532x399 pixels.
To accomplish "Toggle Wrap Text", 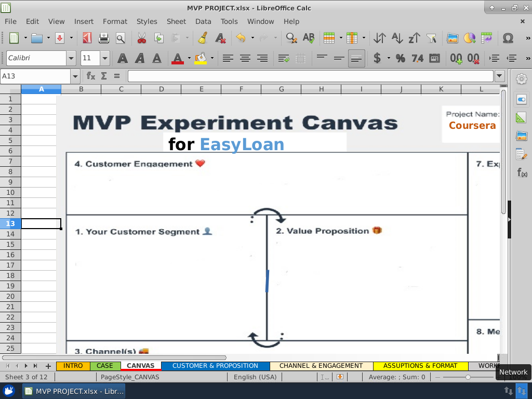I will point(283,58).
